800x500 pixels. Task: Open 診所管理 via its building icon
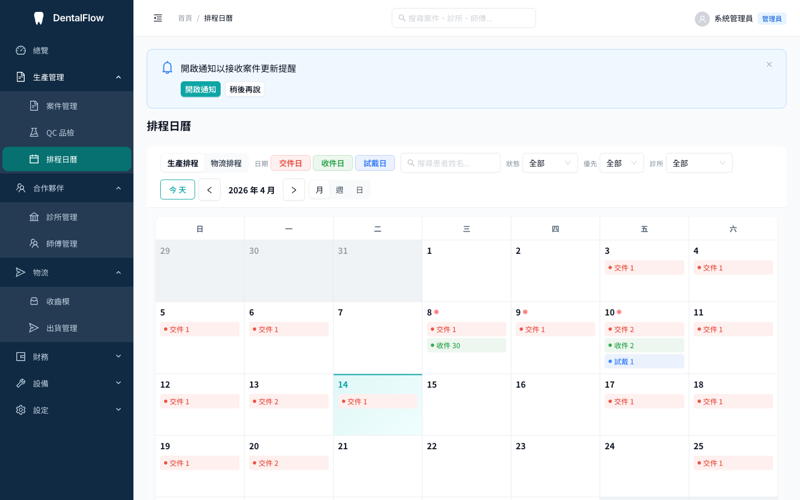(x=34, y=217)
